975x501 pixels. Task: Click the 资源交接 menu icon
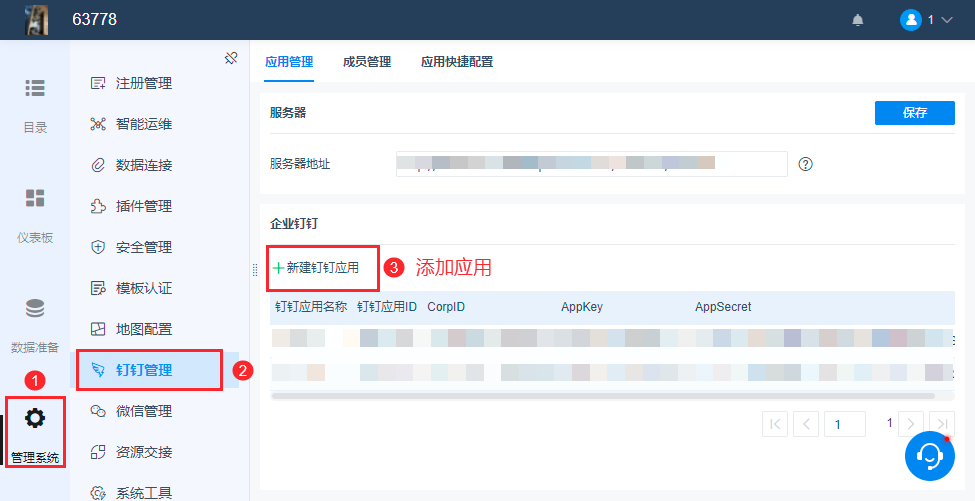point(98,453)
